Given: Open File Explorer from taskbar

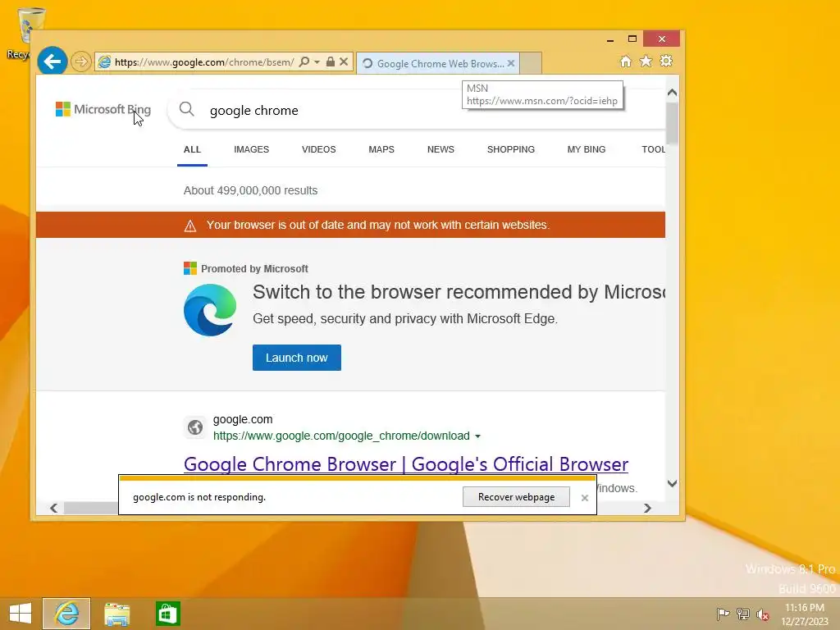Looking at the screenshot, I should [116, 614].
